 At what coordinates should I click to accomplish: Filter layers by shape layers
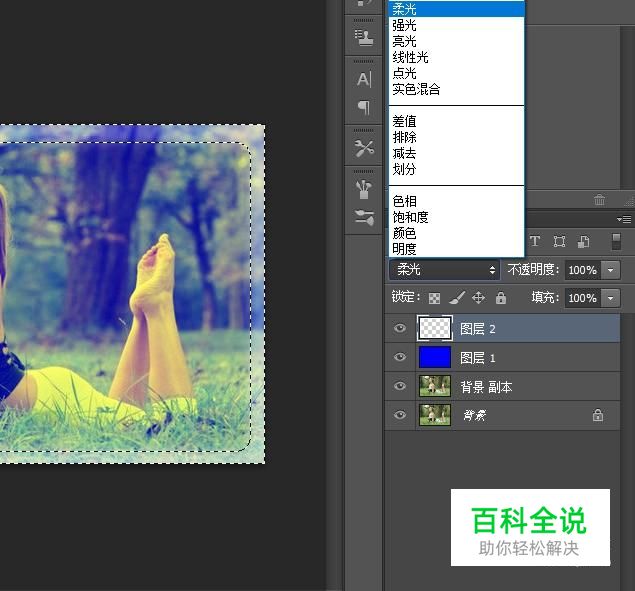559,241
